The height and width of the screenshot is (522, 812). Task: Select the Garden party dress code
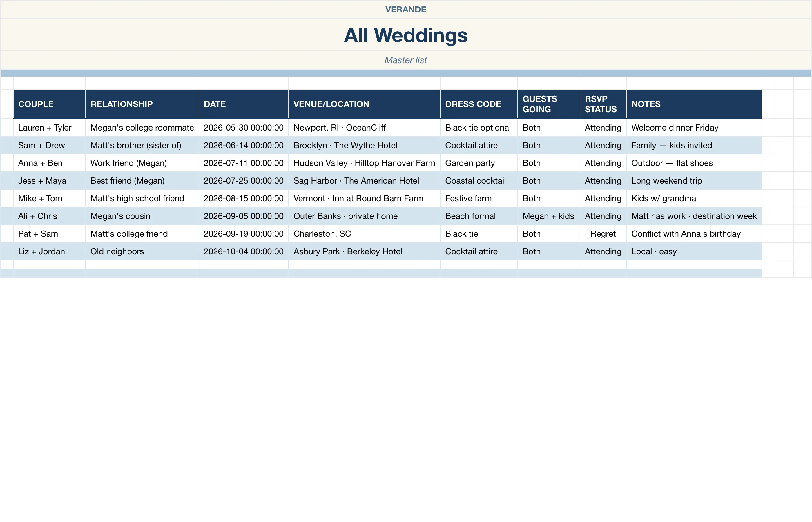(479, 163)
